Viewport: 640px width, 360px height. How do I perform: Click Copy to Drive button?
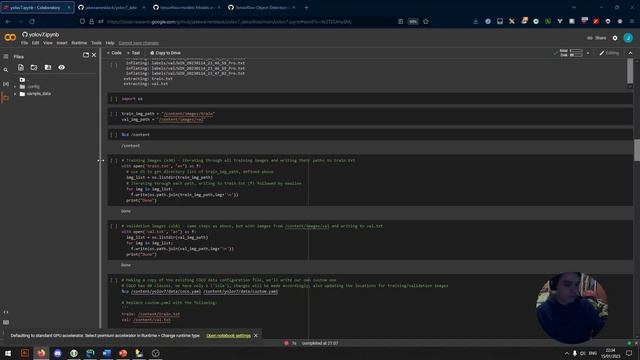(165, 53)
